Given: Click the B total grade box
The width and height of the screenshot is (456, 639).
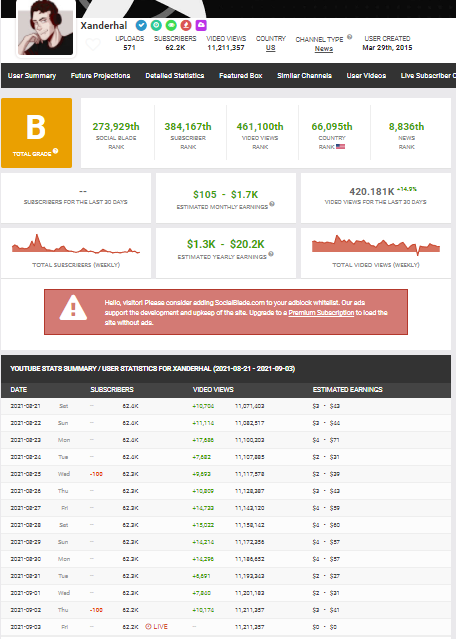Looking at the screenshot, I should (37, 132).
